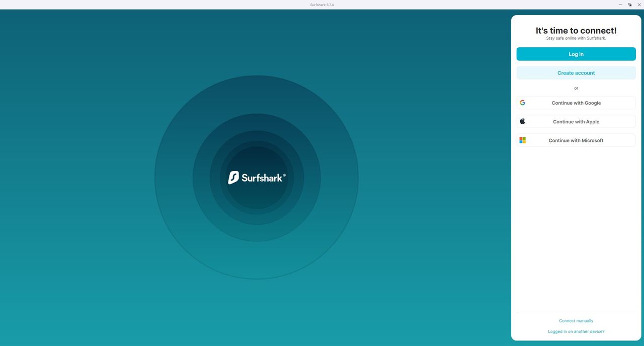The height and width of the screenshot is (346, 644).
Task: Open the Create account button
Action: [576, 73]
